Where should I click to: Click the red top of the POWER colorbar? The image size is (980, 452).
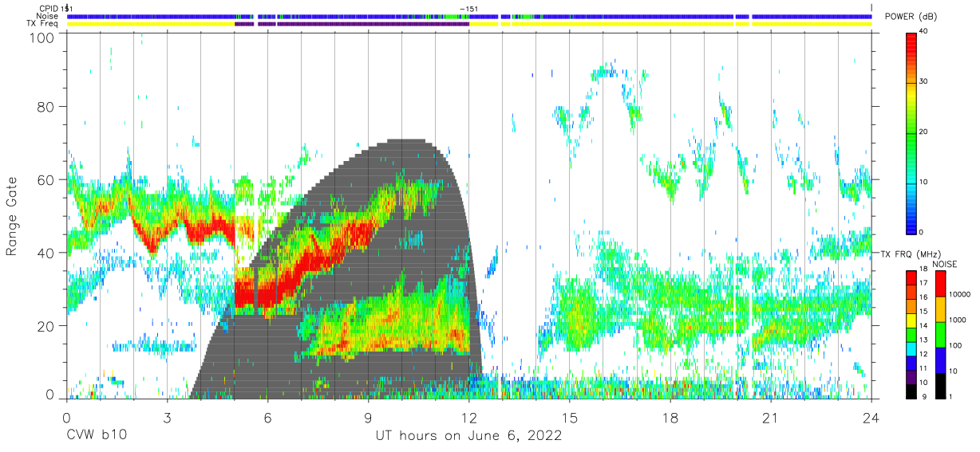pos(911,38)
